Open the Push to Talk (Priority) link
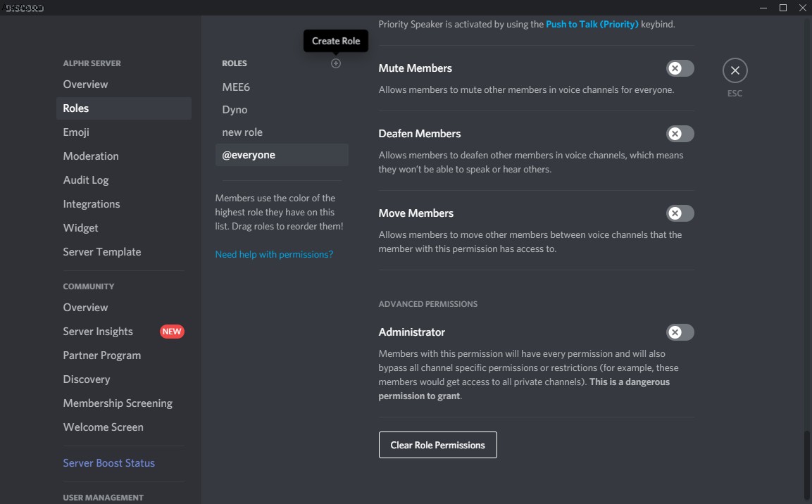This screenshot has height=504, width=812. [592, 25]
